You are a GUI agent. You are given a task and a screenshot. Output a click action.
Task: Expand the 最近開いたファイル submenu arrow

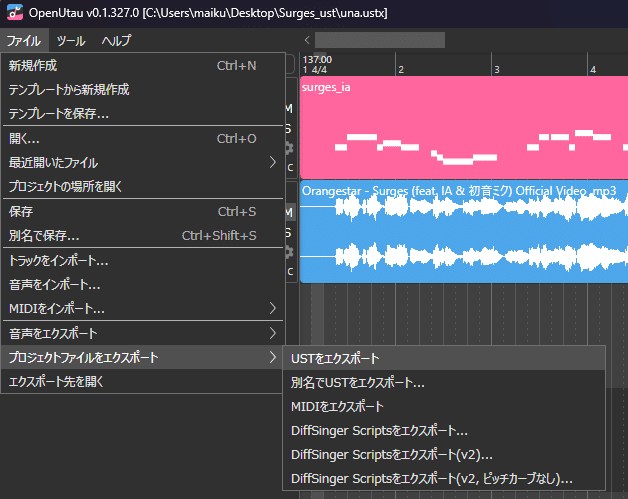(273, 163)
